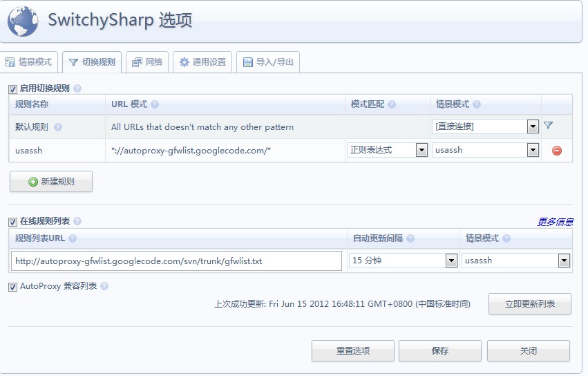588x376 pixels.
Task: Open the 正则表达式 pattern type dropdown
Action: pos(387,150)
